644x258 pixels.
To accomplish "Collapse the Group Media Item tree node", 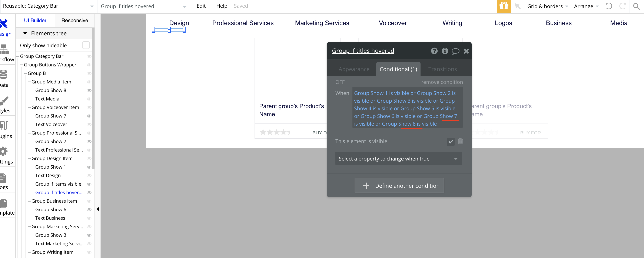I will (29, 82).
